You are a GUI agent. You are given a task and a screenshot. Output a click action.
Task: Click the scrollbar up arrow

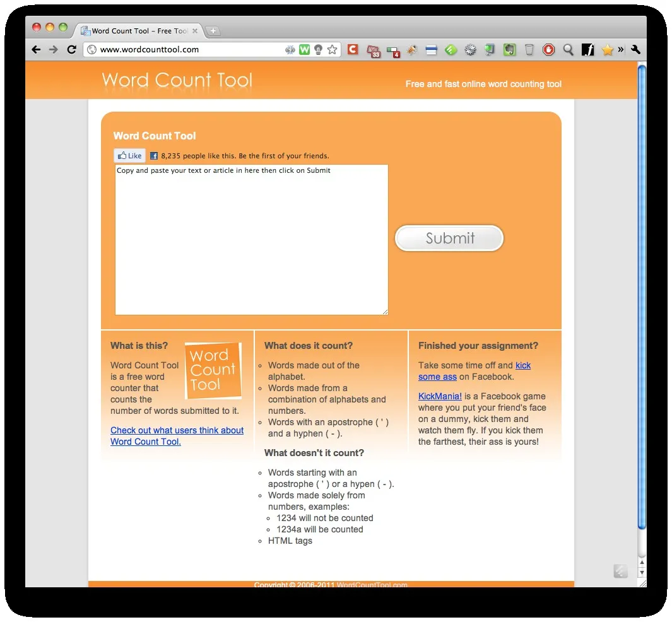pos(642,562)
